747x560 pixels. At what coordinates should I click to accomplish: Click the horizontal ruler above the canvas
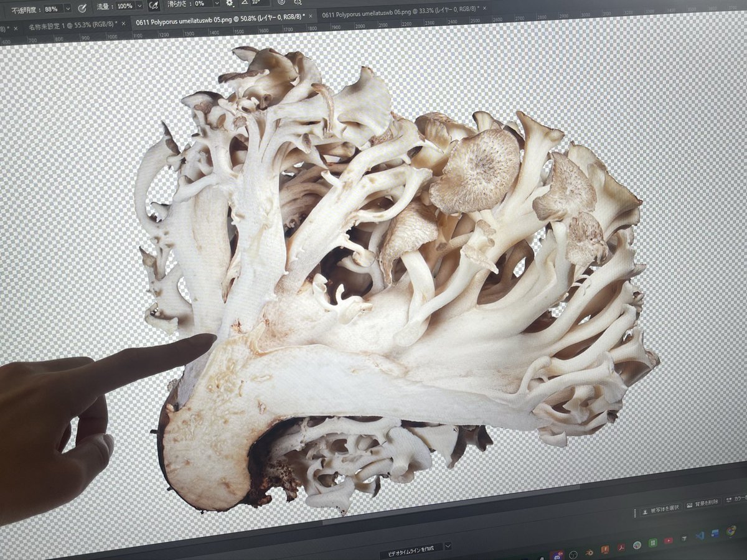pos(374,24)
